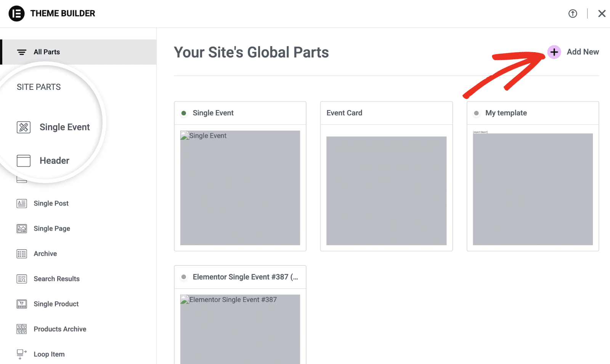Click the grey status dot on My template
The width and height of the screenshot is (610, 364).
click(476, 113)
